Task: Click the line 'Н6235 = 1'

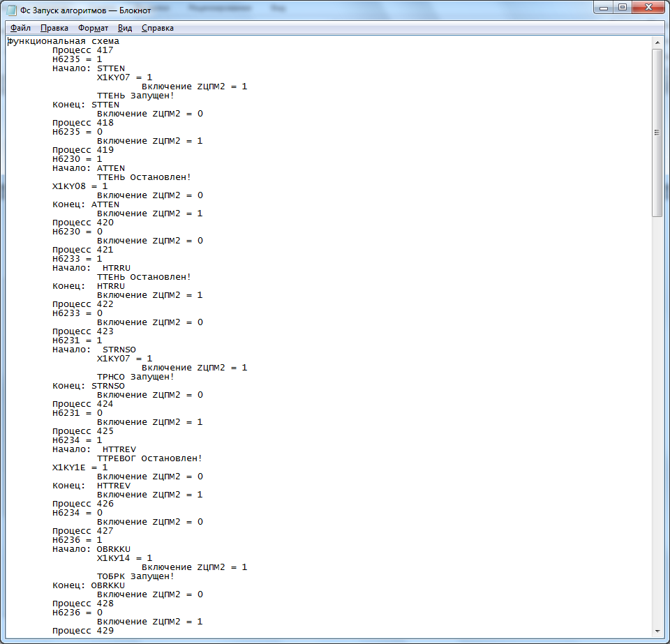Action: tap(77, 59)
